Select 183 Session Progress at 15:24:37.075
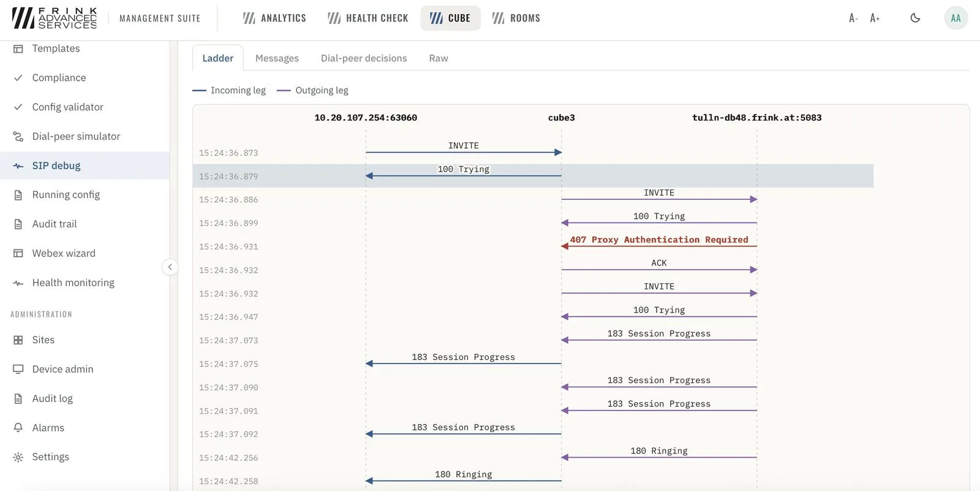Image resolution: width=980 pixels, height=491 pixels. (464, 360)
